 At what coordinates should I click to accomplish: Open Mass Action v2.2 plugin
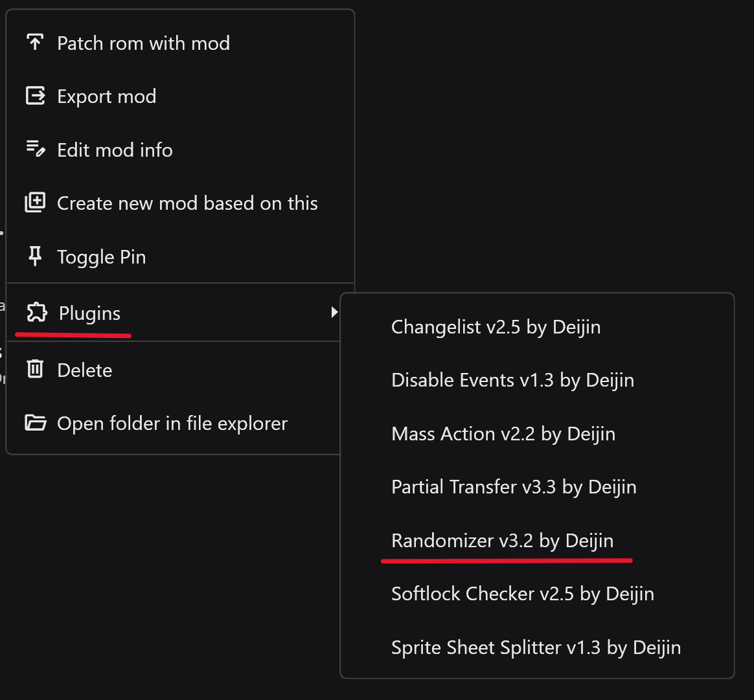click(503, 434)
